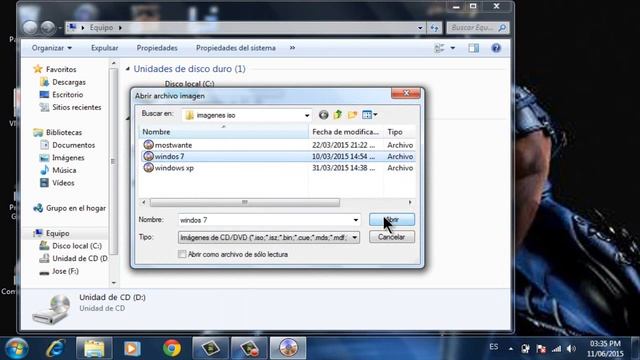Open Bibliotecas in the navigation pane
Viewport: 640px width, 360px height.
coord(64,132)
